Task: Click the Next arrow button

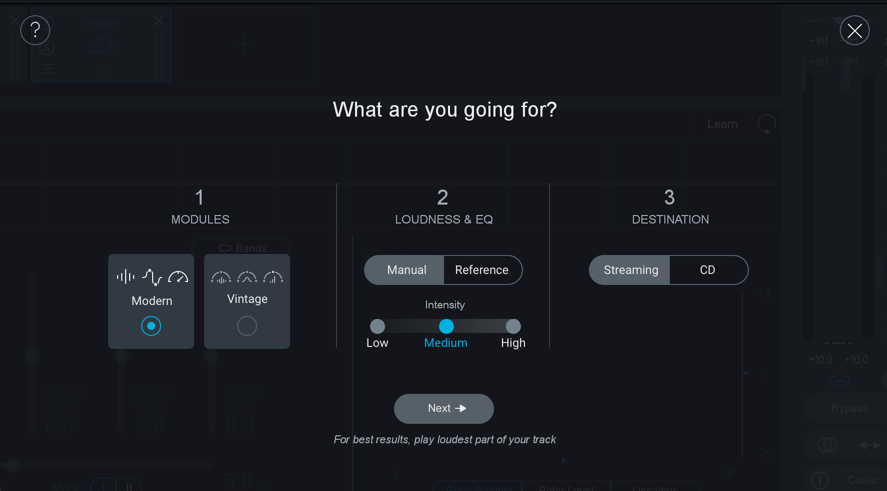Action: click(444, 408)
